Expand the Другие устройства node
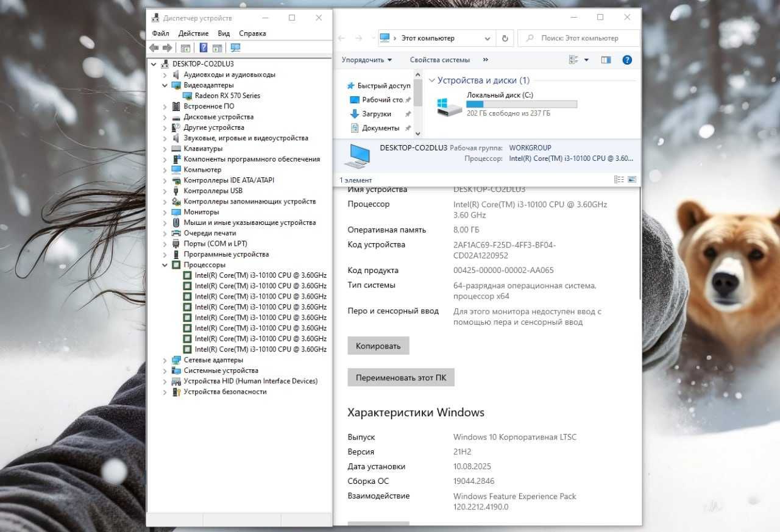The height and width of the screenshot is (532, 780). tap(165, 127)
